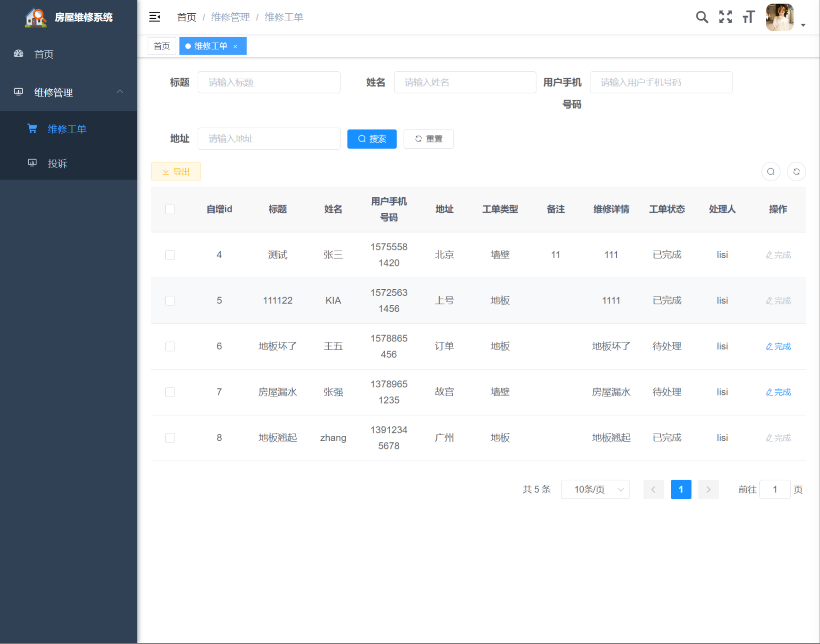Check the row for 地板坏了
Image resolution: width=820 pixels, height=644 pixels.
point(170,346)
